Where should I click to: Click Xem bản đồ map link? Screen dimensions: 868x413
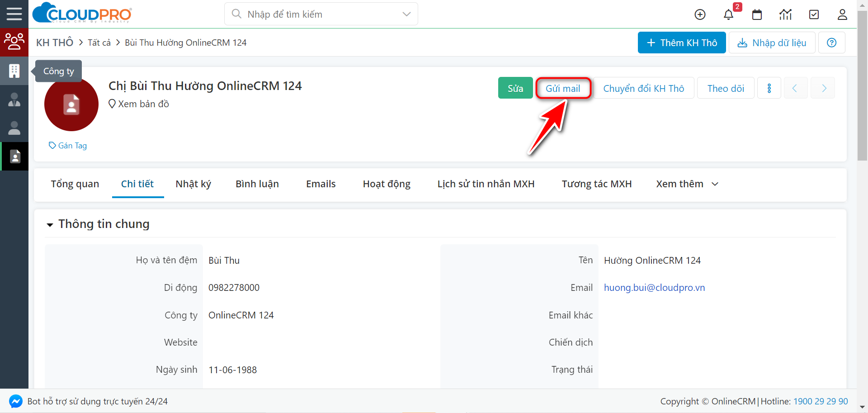(x=139, y=104)
